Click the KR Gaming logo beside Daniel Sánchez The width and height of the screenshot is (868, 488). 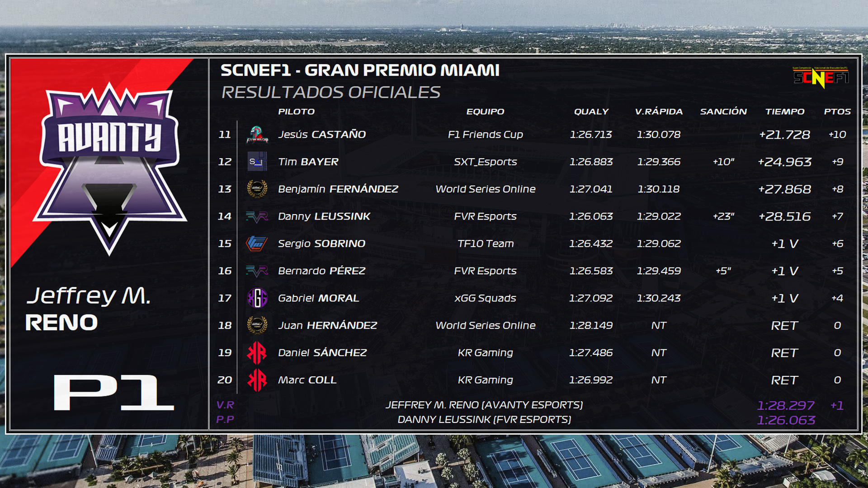(257, 352)
